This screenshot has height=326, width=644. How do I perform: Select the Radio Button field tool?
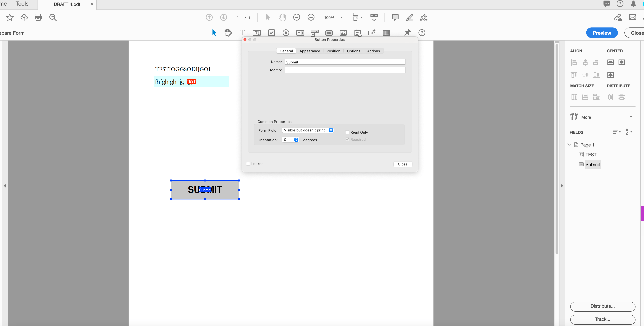(x=286, y=33)
